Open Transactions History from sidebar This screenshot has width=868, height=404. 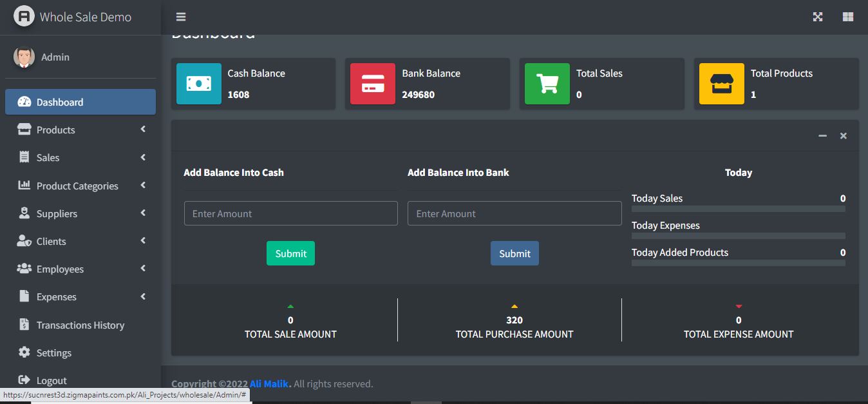(x=80, y=325)
